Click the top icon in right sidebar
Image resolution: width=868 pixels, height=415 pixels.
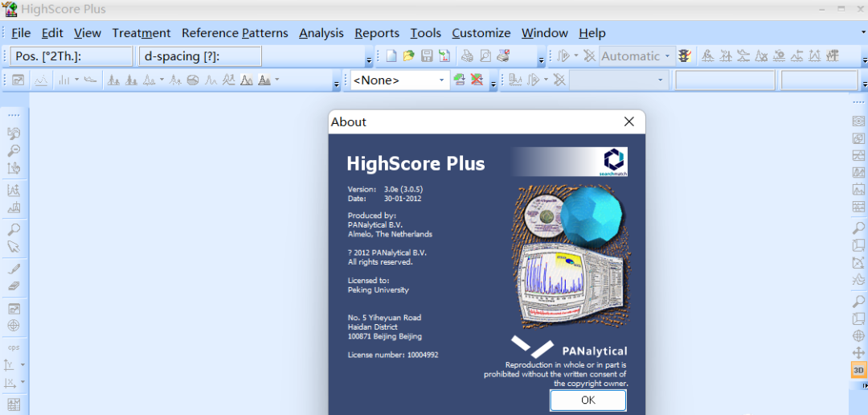[858, 121]
